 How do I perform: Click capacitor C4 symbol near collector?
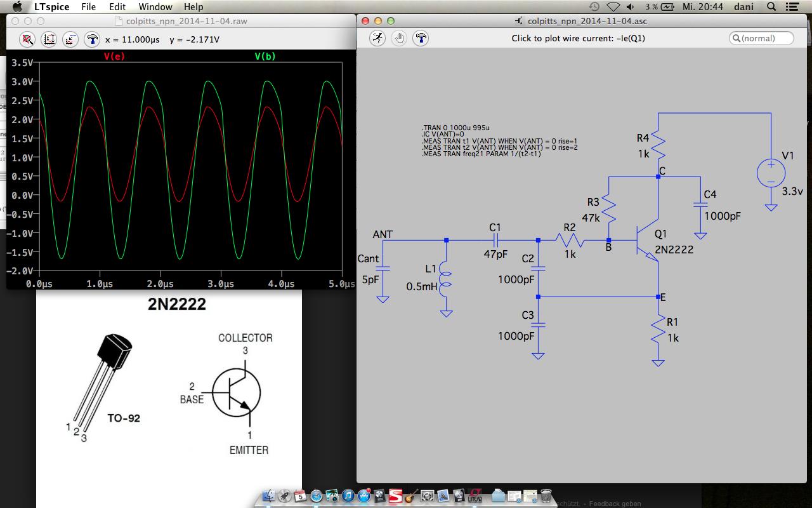pyautogui.click(x=701, y=206)
